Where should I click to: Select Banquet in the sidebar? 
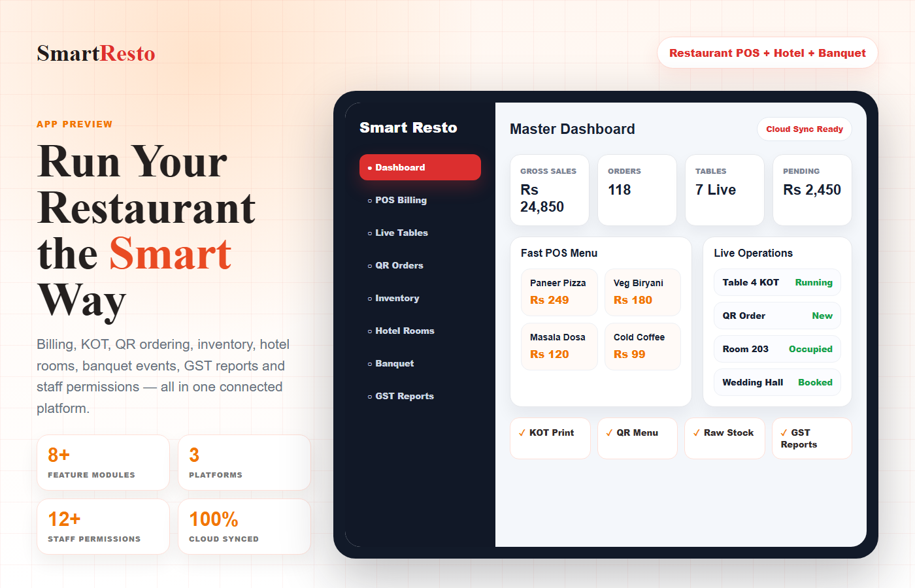tap(420, 363)
